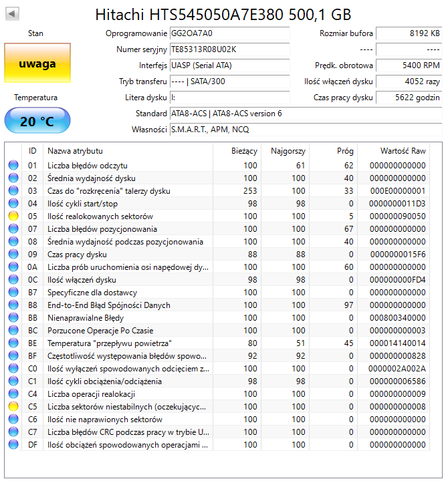The height and width of the screenshot is (483, 448).
Task: Click the serial number field TE85313R08U02K
Action: click(230, 49)
